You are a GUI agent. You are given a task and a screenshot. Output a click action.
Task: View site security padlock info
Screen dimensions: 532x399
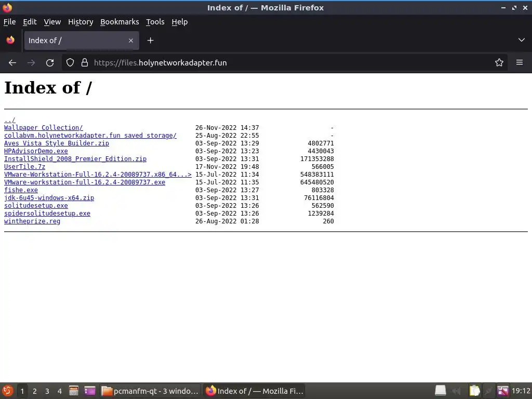(x=85, y=62)
